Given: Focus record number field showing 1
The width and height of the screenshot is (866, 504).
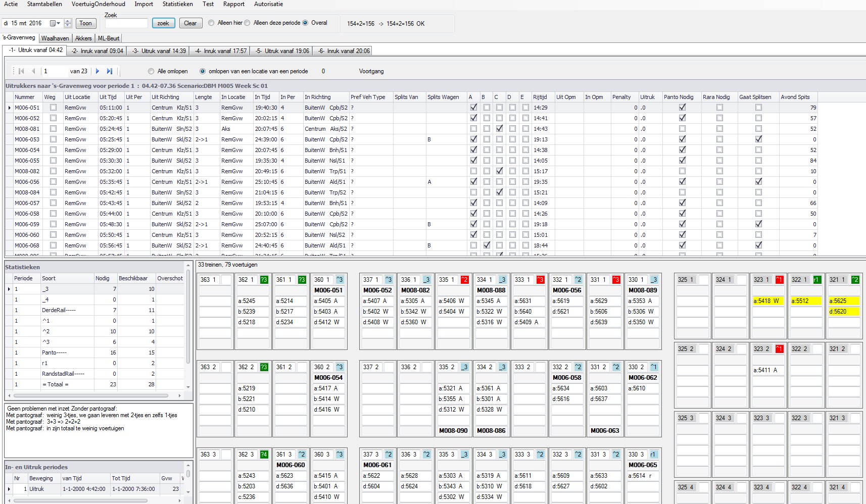Looking at the screenshot, I should pos(55,71).
